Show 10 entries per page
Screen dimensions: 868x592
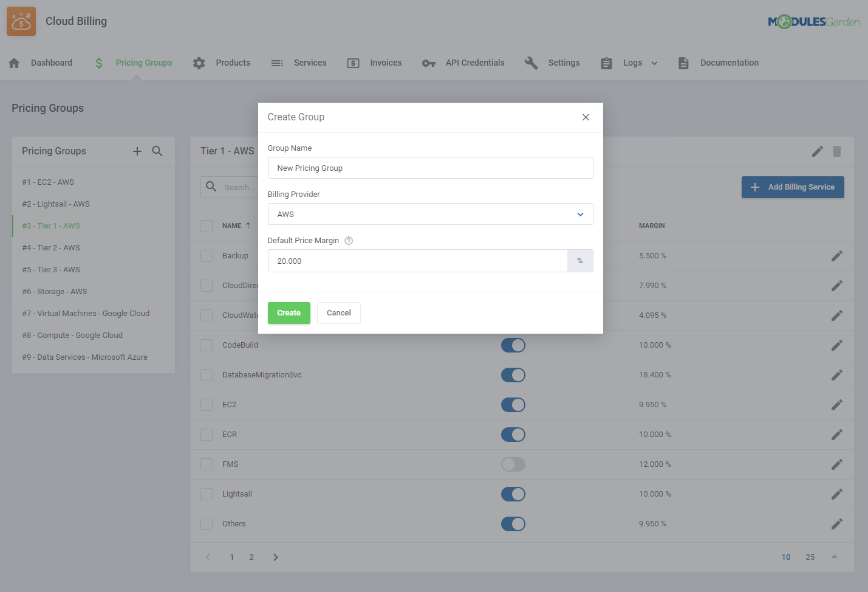coord(786,557)
